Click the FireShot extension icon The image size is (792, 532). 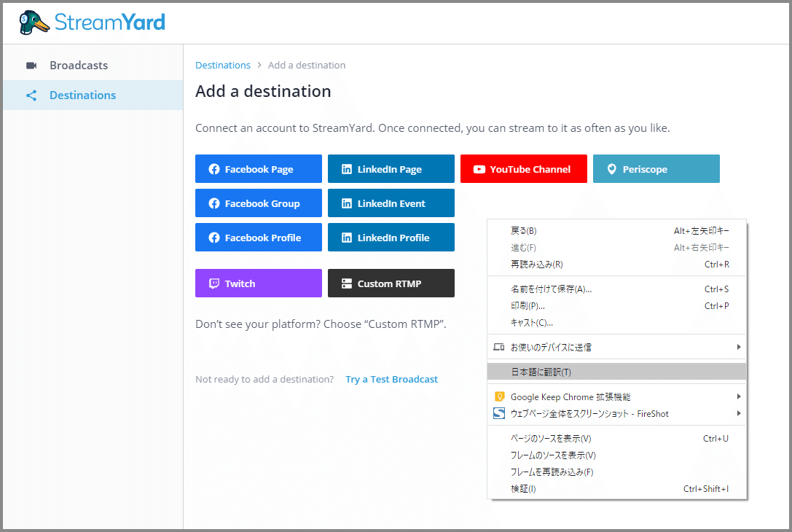pyautogui.click(x=499, y=414)
